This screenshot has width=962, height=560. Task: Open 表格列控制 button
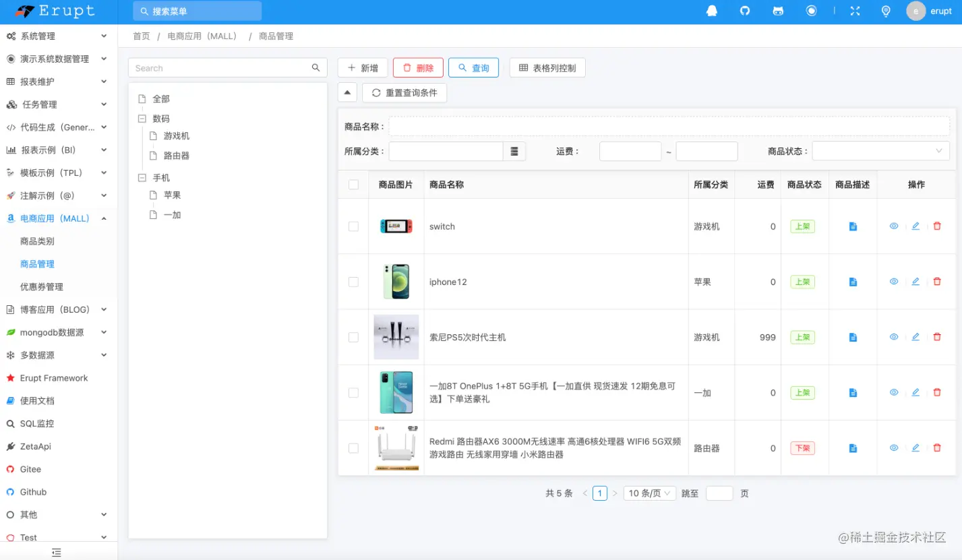[x=547, y=67]
